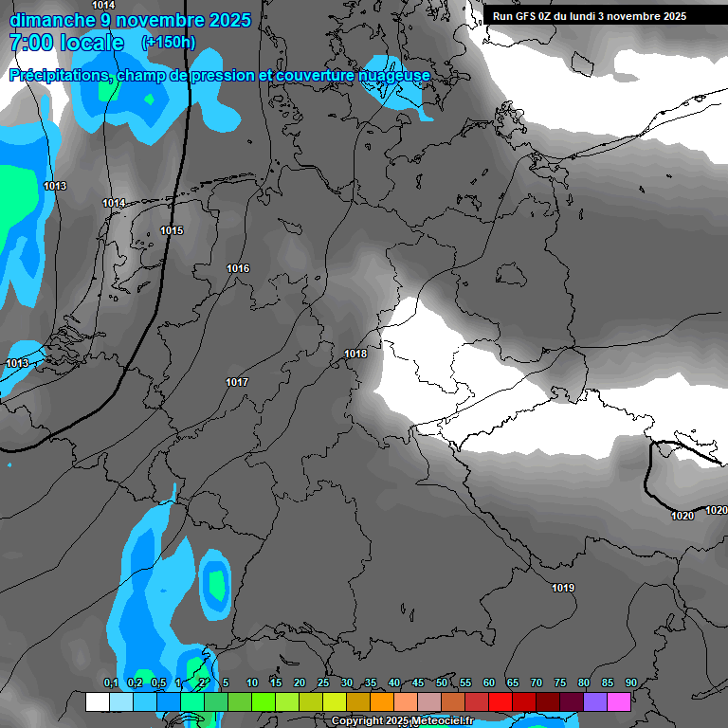Image resolution: width=728 pixels, height=728 pixels.
Task: Select the bright green 10-15 legend swatch
Action: (264, 701)
